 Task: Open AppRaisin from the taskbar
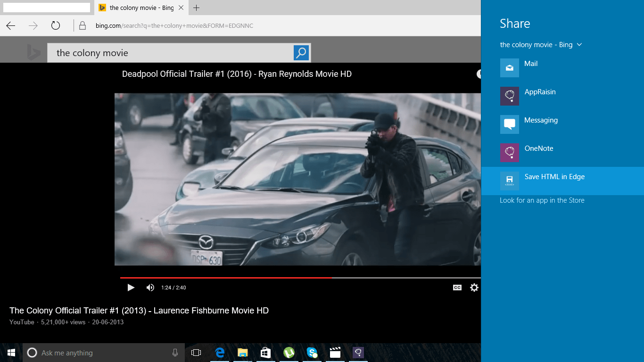pos(358,353)
